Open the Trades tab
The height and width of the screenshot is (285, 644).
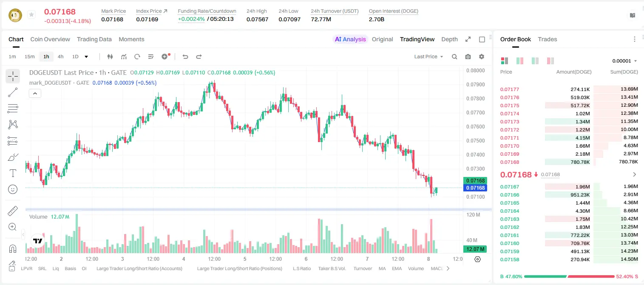[548, 39]
